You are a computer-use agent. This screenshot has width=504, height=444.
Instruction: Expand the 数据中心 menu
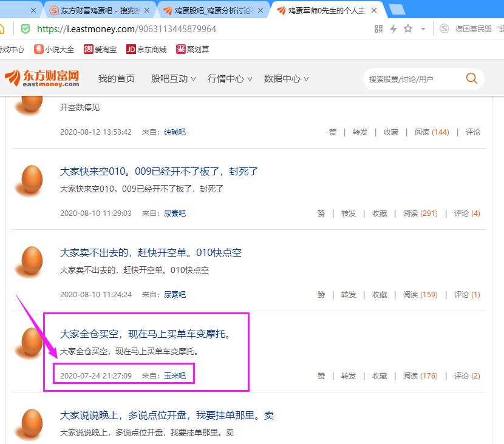pyautogui.click(x=287, y=79)
